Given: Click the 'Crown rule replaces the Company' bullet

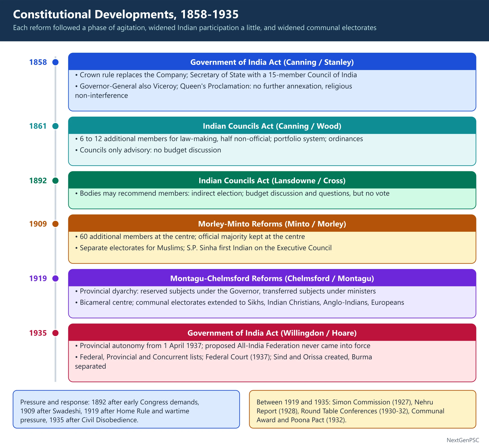Looking at the screenshot, I should (x=216, y=75).
